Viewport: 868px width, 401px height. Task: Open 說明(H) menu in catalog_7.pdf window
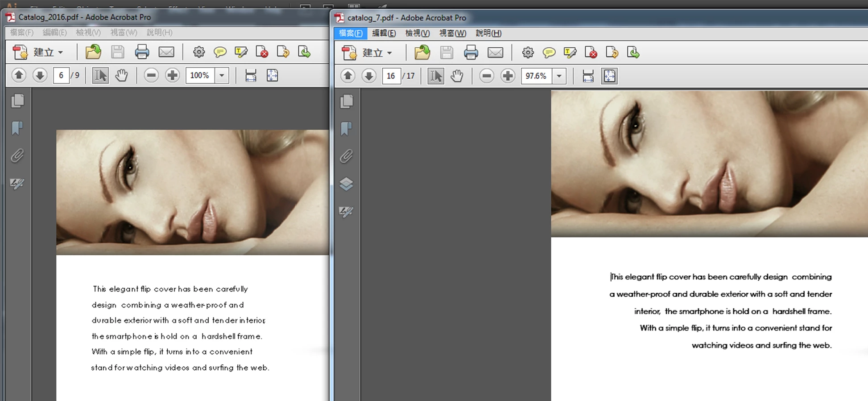[488, 33]
